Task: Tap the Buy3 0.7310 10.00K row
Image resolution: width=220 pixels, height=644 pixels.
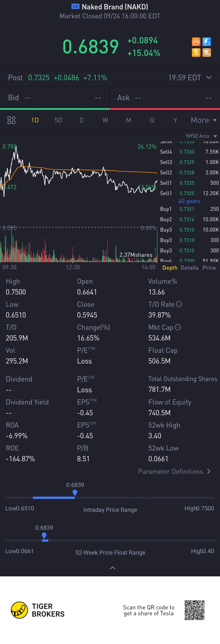Action: point(189,230)
